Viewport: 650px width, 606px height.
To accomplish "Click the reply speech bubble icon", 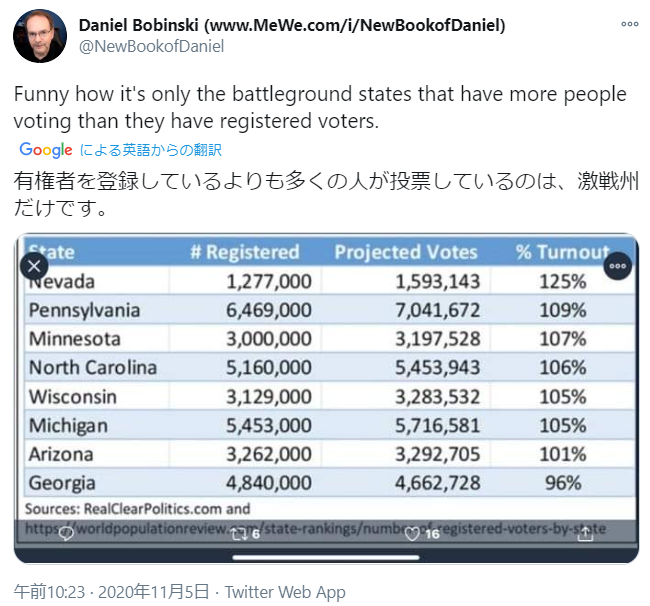I will pyautogui.click(x=66, y=534).
